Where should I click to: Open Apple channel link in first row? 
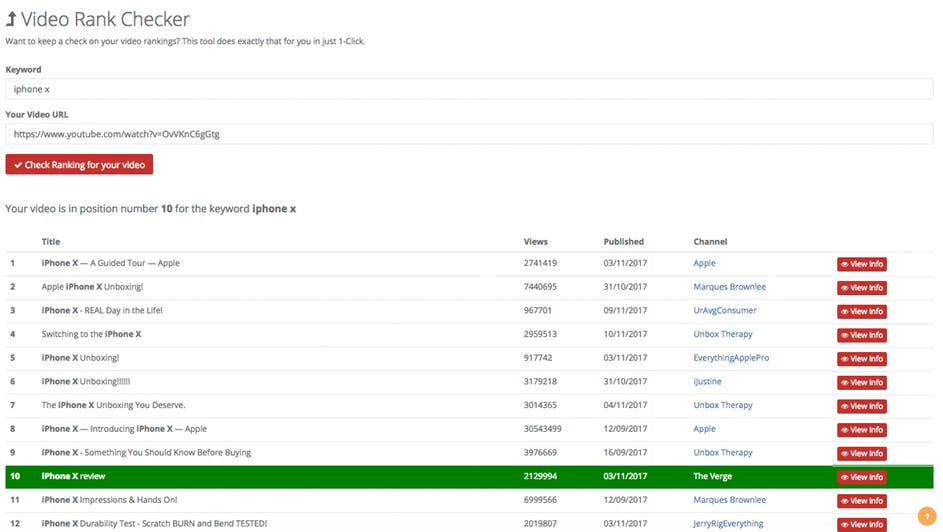click(x=704, y=264)
